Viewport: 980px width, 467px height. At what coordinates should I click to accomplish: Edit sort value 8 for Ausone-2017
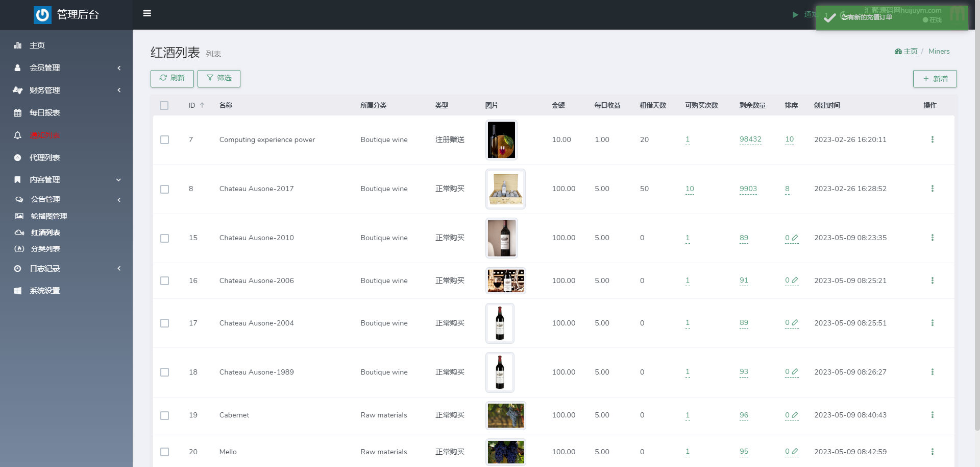[787, 189]
